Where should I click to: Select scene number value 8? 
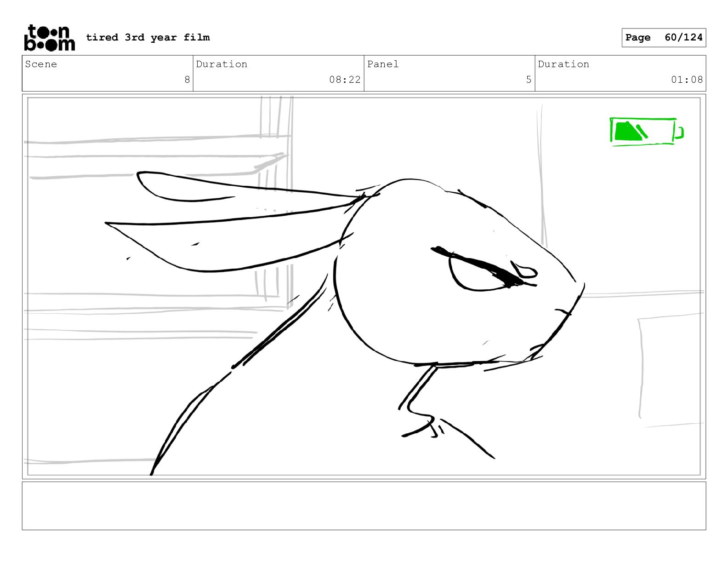[187, 80]
